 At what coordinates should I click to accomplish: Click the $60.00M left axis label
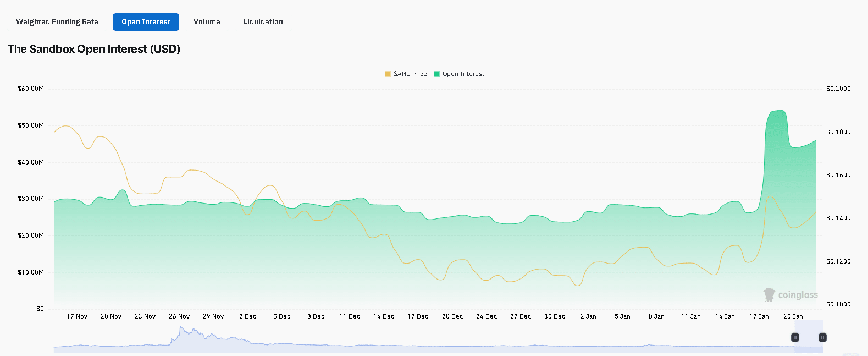(31, 89)
